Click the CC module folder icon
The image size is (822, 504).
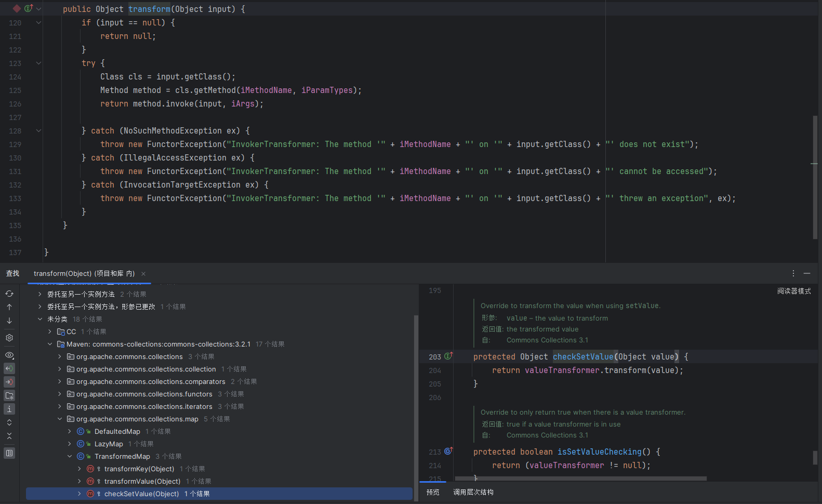pyautogui.click(x=61, y=331)
